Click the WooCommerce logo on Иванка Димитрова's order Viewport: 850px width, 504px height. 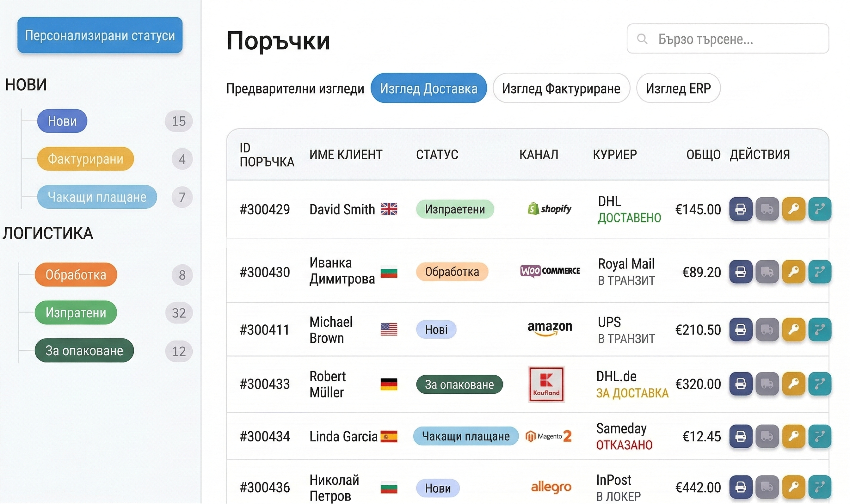(x=550, y=271)
